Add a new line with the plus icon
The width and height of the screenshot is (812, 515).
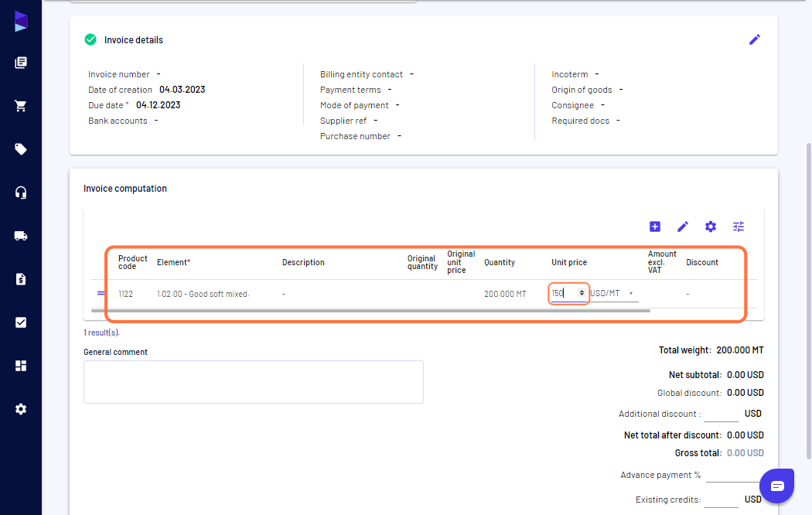(655, 227)
